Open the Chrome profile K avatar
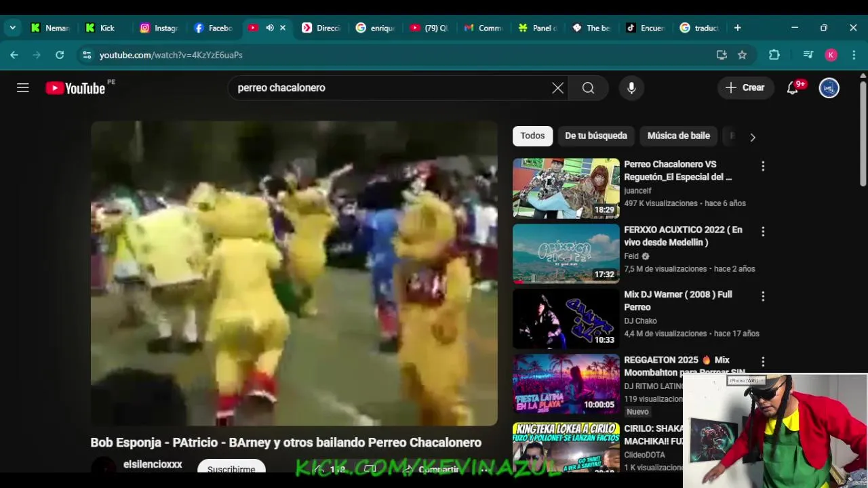Viewport: 868px width, 488px height. [x=831, y=55]
